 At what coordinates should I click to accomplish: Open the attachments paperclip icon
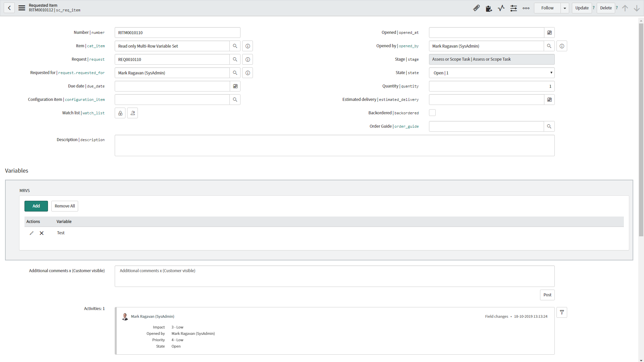[476, 8]
